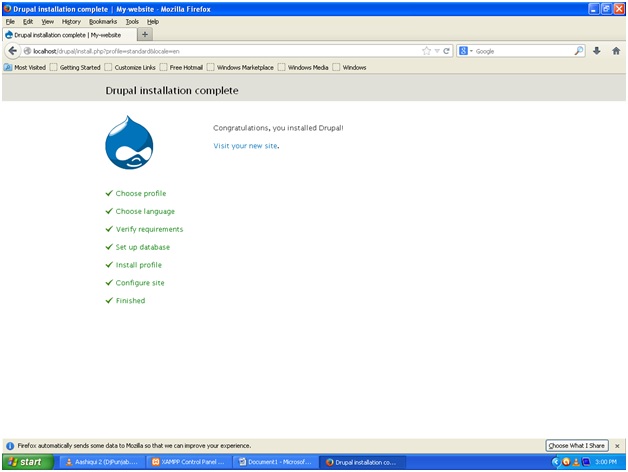
Task: Open the Edit menu
Action: [28, 22]
